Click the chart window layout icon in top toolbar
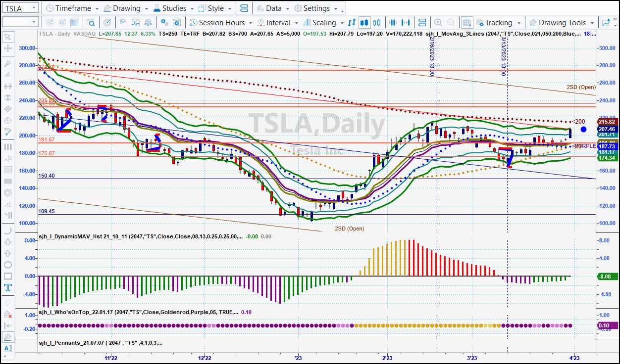The image size is (620, 364). point(243,8)
